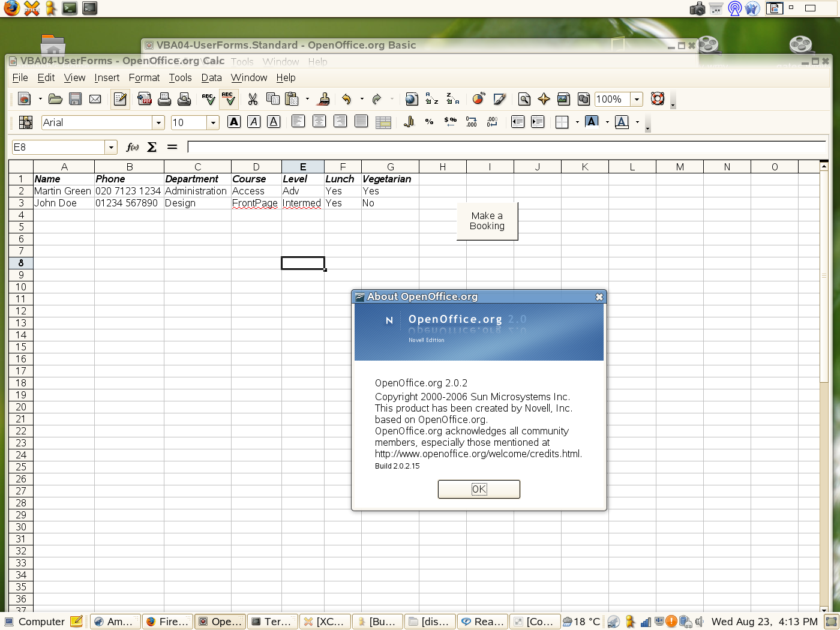840x630 pixels.
Task: Apply Percent number format
Action: coord(430,122)
